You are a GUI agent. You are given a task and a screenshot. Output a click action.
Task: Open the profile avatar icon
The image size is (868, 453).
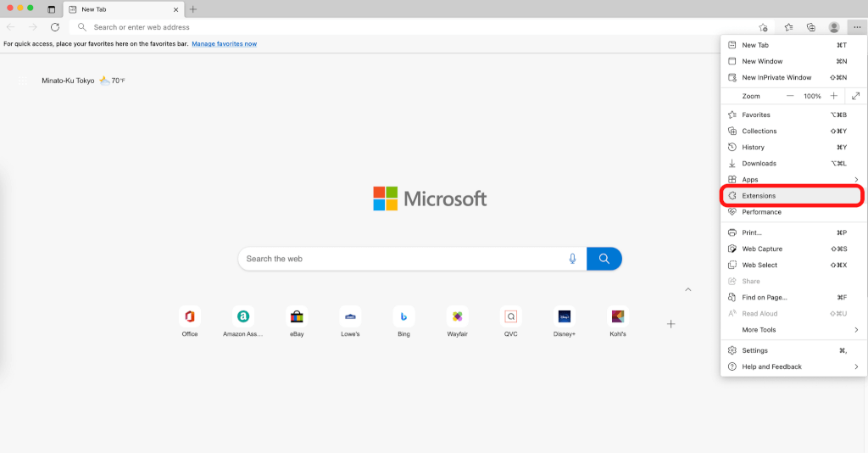[x=834, y=27]
